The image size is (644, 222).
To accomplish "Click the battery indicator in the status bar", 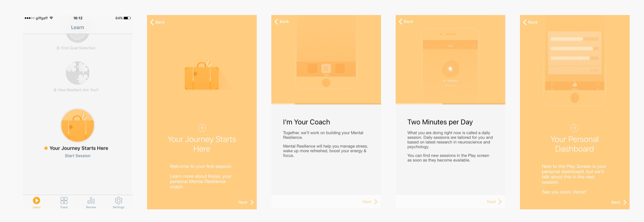I will [127, 18].
